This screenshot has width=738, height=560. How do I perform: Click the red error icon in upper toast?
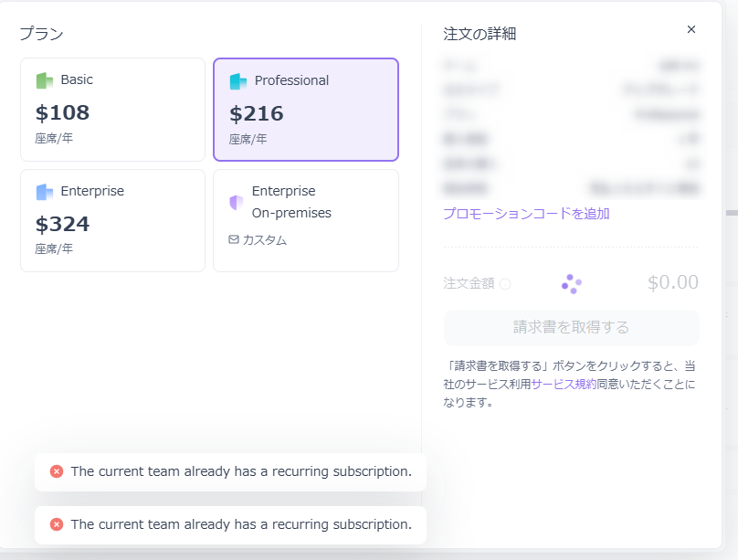[57, 471]
